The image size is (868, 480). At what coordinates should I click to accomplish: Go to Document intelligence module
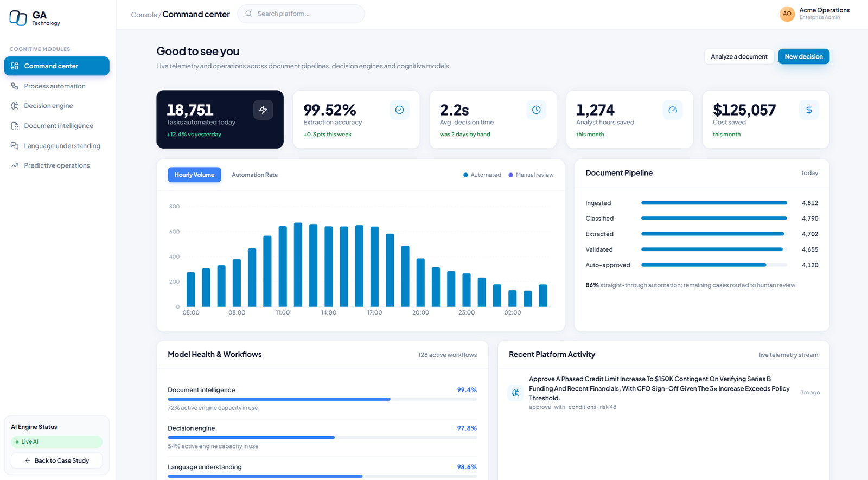(x=56, y=126)
